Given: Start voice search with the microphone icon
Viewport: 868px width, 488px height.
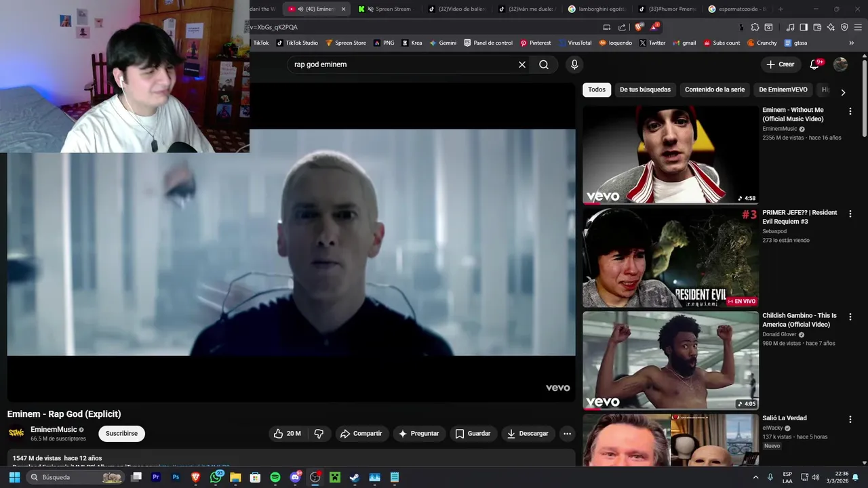Looking at the screenshot, I should (574, 64).
